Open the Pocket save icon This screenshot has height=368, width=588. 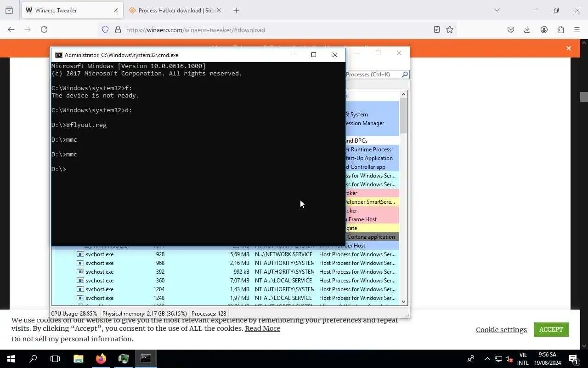(x=511, y=29)
